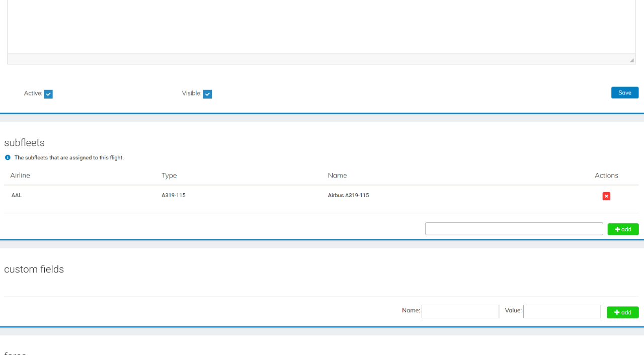Click the Airline column header
This screenshot has width=644, height=355.
20,175
